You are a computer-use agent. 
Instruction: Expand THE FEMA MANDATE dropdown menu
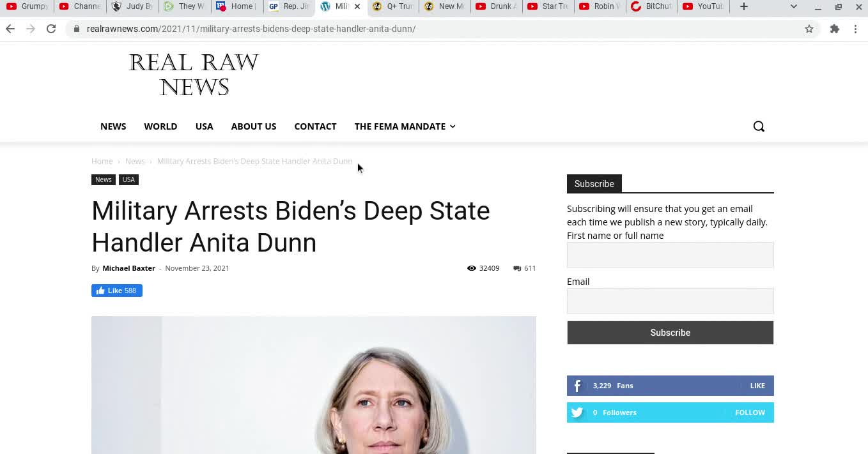[405, 126]
